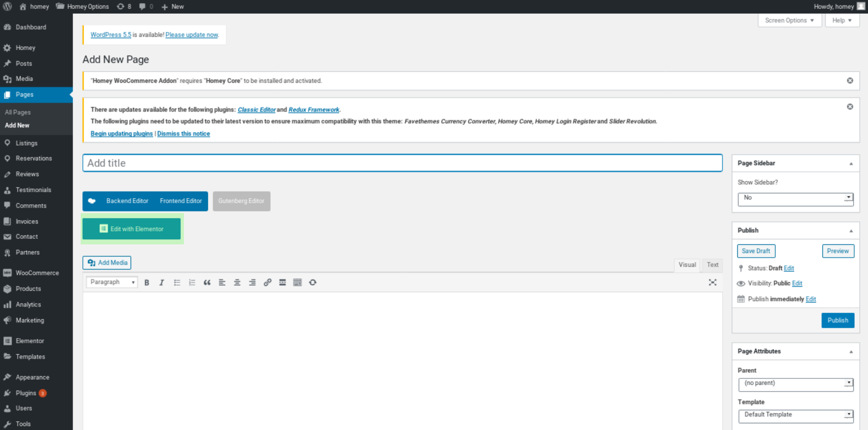Screen dimensions: 868x430
Task: Insert a bulleted list
Action: coord(177,282)
